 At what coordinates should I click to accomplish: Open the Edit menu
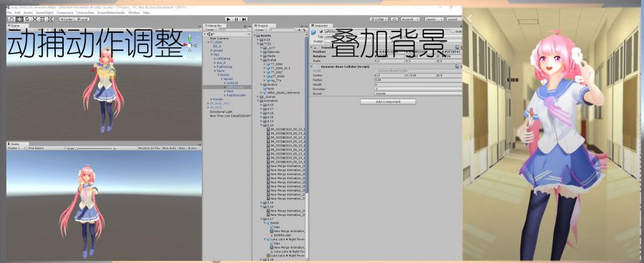pyautogui.click(x=18, y=13)
